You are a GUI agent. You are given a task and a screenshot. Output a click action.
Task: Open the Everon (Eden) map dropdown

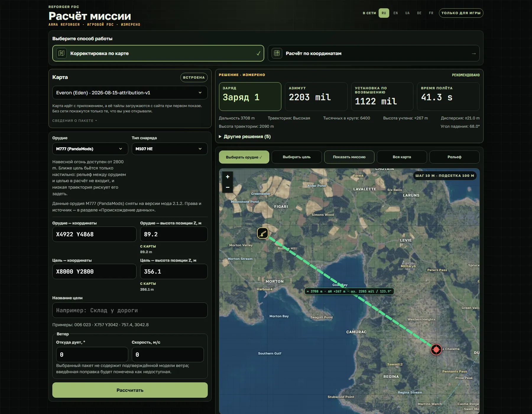130,93
